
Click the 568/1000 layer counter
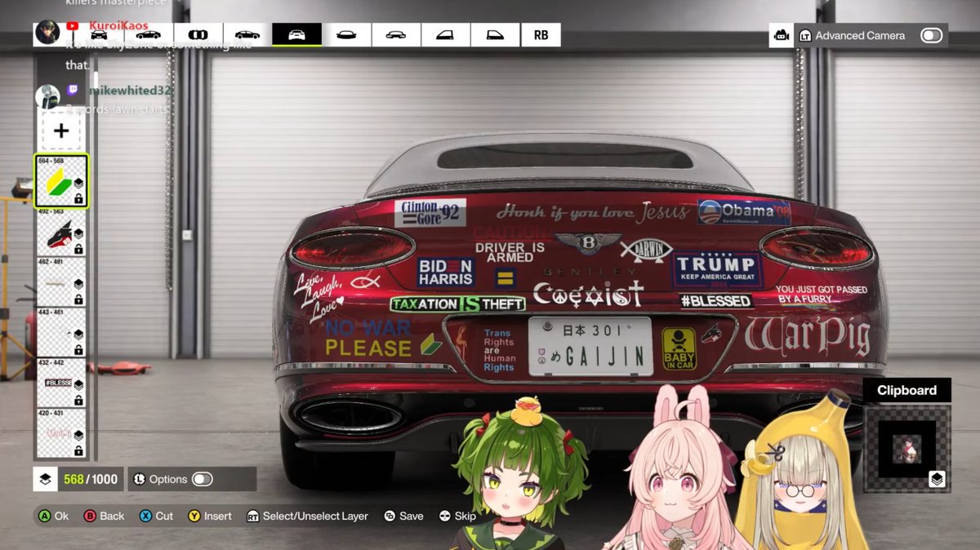(91, 479)
